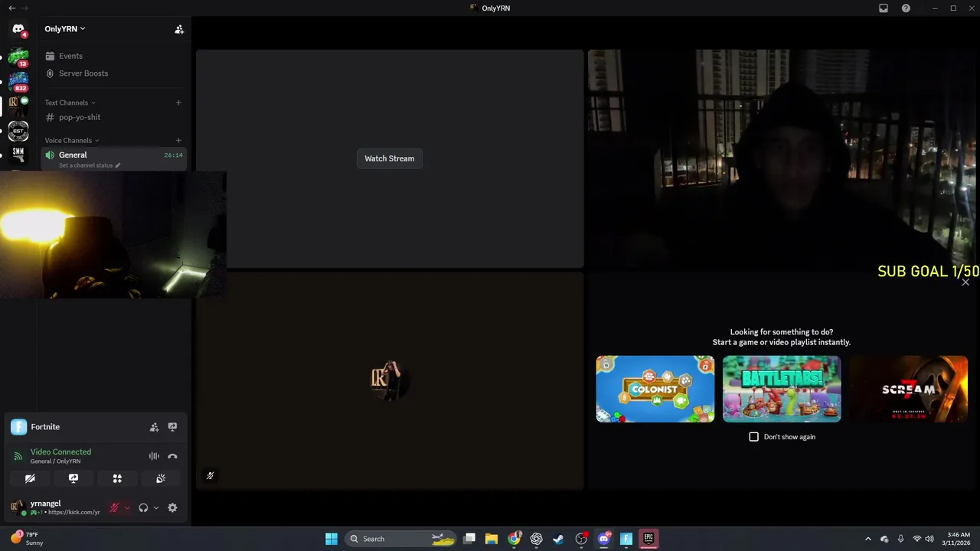Open File Explorer from the taskbar
980x551 pixels.
click(x=492, y=539)
